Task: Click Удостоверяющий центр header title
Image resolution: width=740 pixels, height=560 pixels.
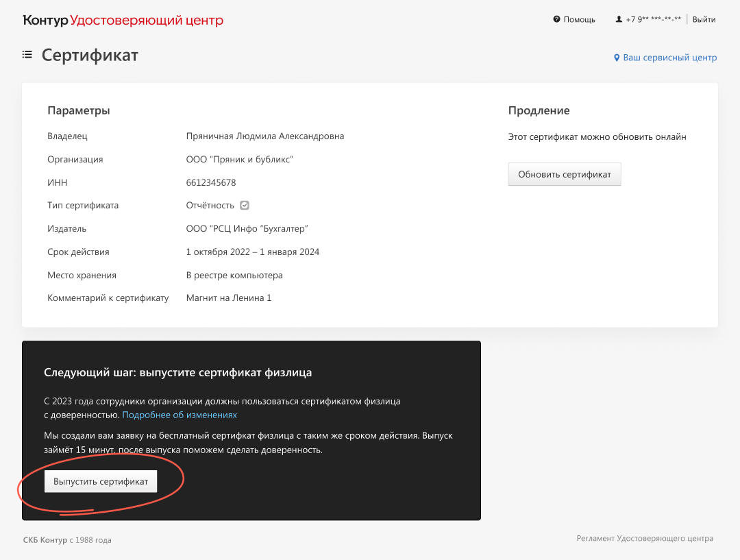Action: click(147, 20)
